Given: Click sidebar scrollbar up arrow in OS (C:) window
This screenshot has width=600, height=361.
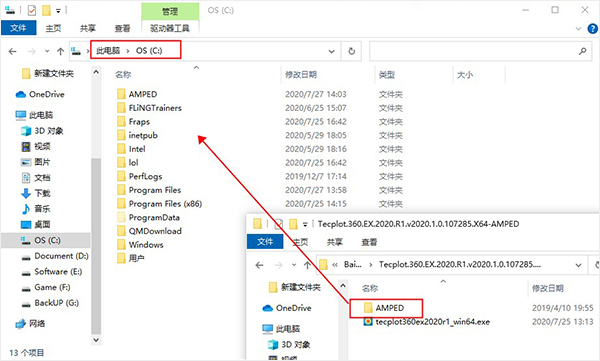Looking at the screenshot, I should pos(96,72).
